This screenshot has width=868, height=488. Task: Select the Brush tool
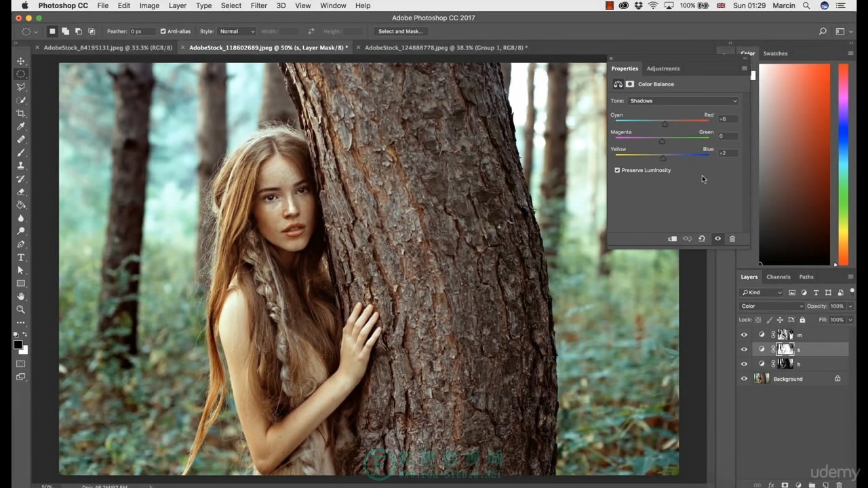click(21, 152)
